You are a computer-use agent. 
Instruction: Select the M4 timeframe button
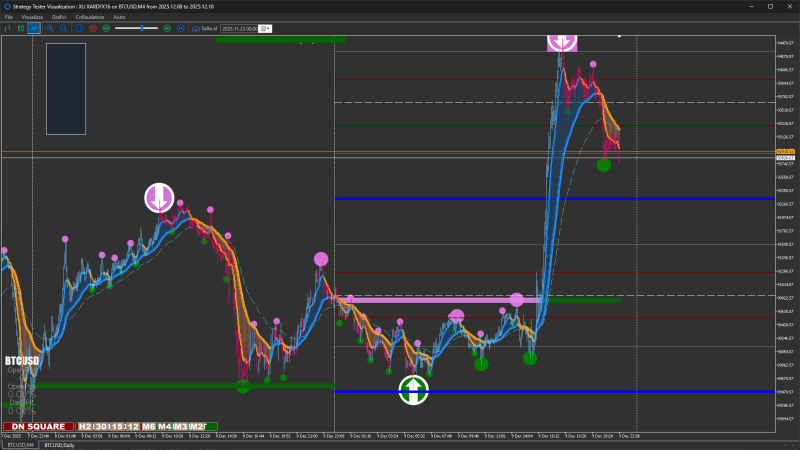(164, 427)
